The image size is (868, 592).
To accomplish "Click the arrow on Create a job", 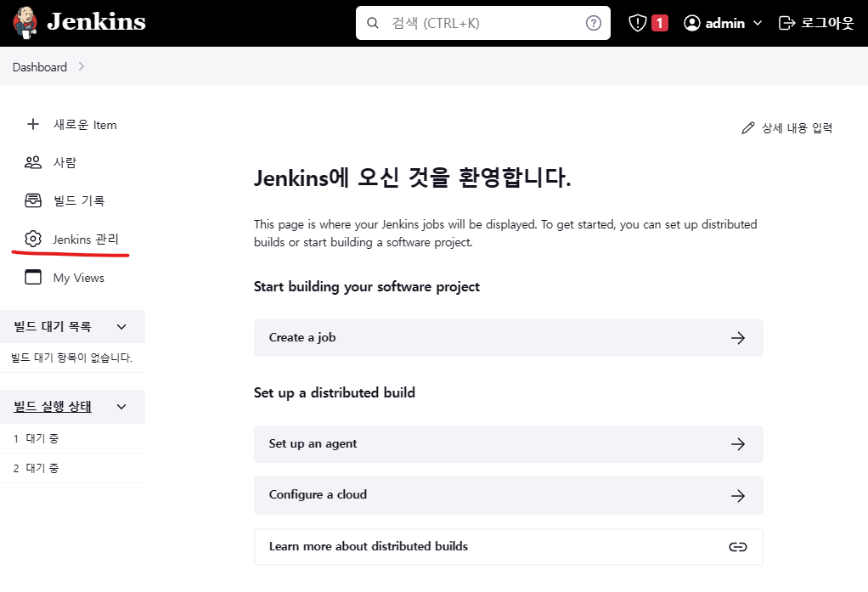I will 738,338.
